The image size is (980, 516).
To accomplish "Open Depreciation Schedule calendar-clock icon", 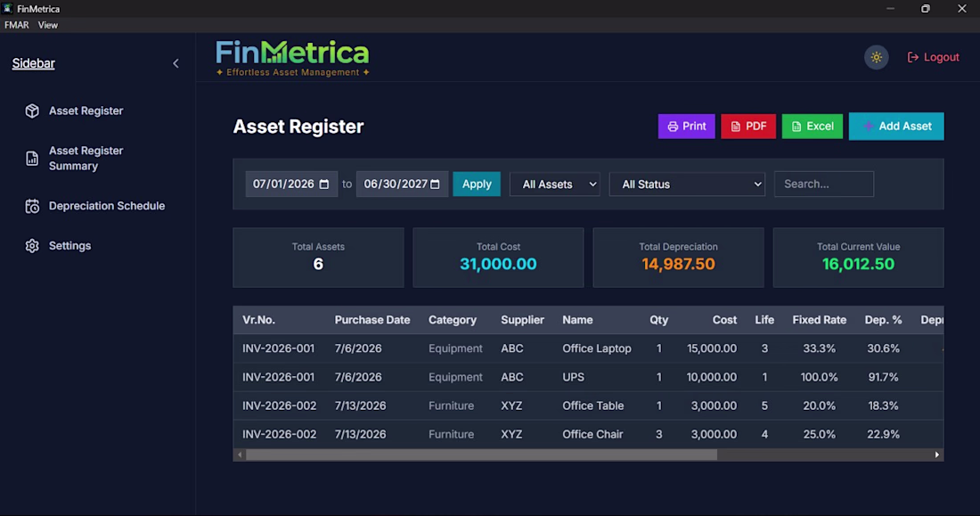I will [32, 206].
